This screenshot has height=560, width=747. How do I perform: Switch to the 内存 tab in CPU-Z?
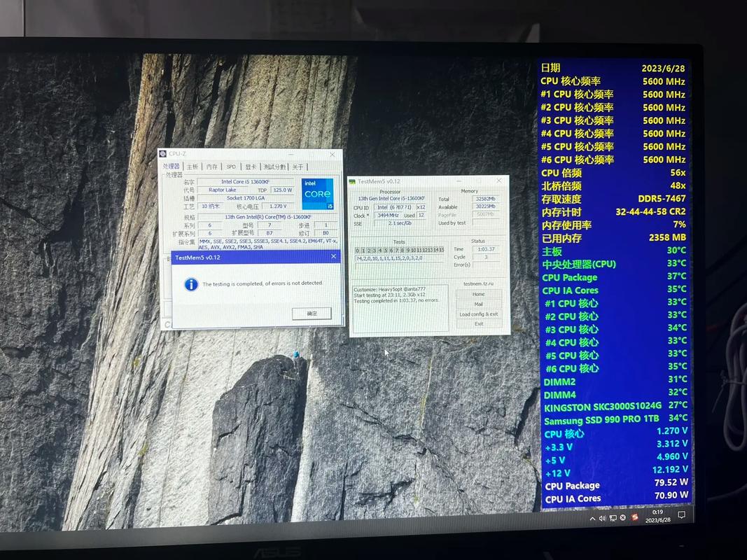[212, 167]
